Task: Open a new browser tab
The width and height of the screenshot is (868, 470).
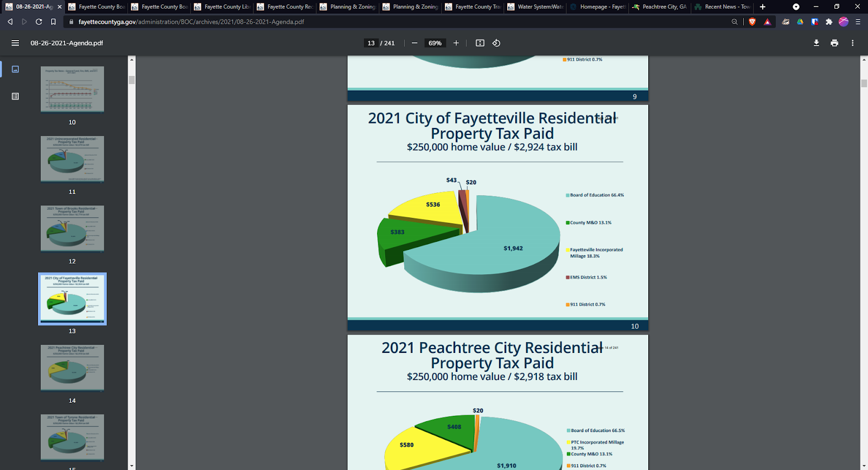Action: tap(763, 7)
